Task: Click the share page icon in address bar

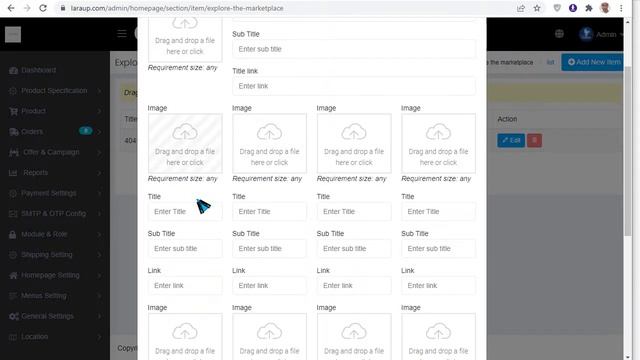Action: 521,8
